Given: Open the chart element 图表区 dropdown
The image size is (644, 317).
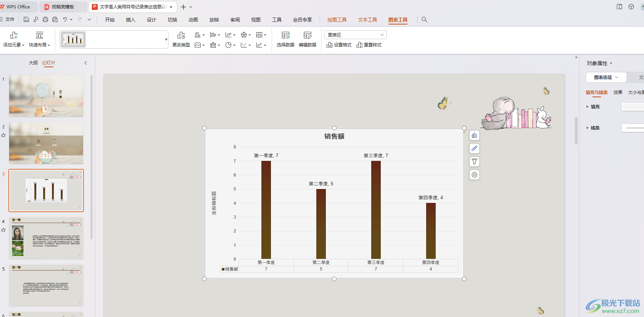Looking at the screenshot, I should click(355, 35).
